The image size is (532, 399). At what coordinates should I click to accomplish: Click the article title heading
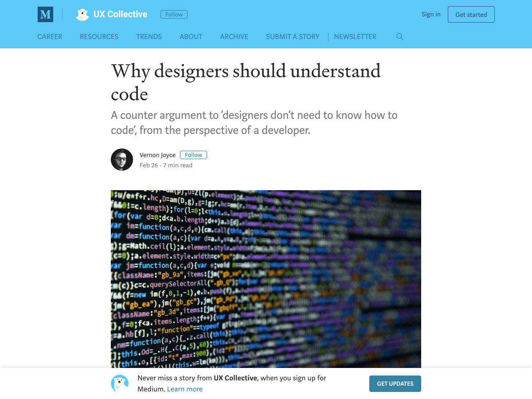click(x=246, y=82)
